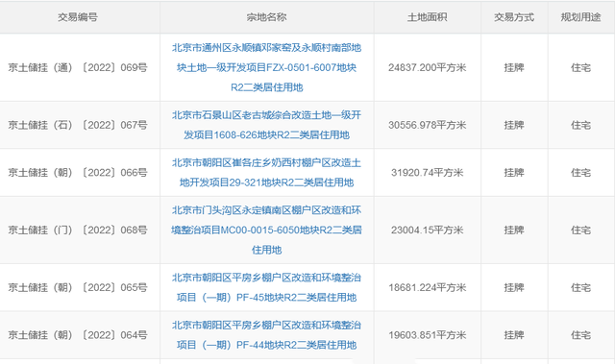Click the 交易方式 column header
This screenshot has width=615, height=364.
(514, 17)
